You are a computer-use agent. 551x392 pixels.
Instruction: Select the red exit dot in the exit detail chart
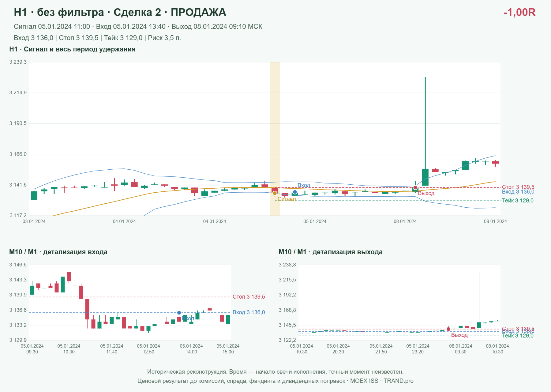448,329
